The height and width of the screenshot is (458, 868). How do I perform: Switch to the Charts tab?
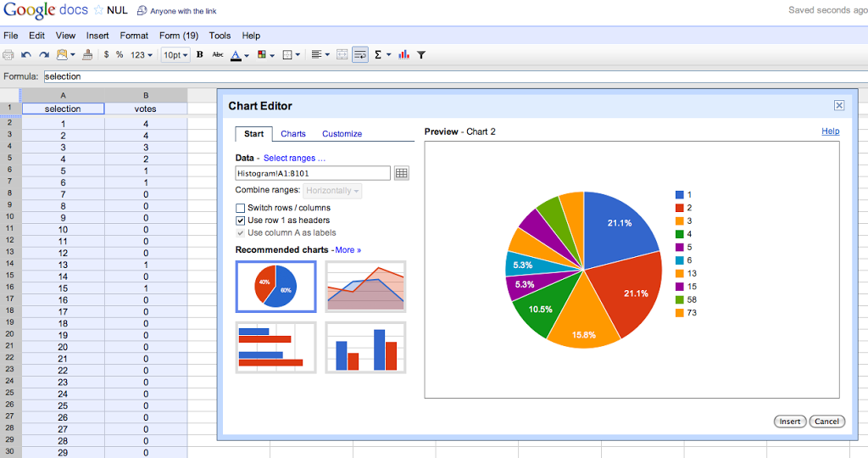[x=292, y=134]
